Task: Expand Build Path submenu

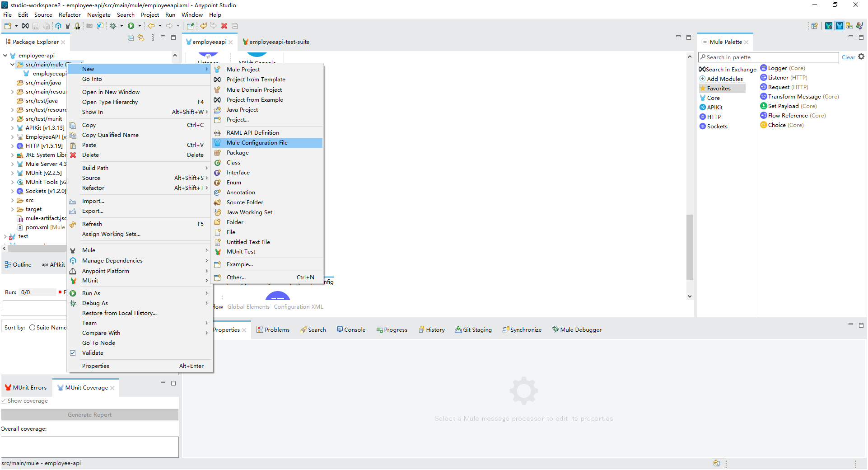Action: (x=140, y=168)
